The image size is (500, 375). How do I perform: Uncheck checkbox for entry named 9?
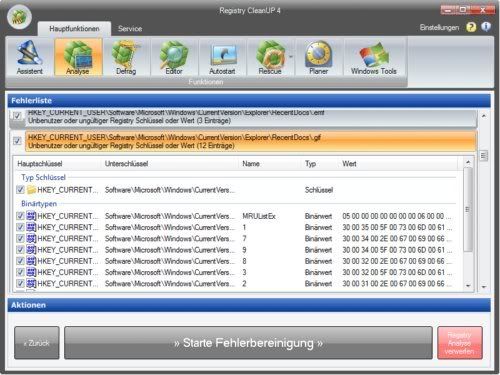pyautogui.click(x=20, y=250)
